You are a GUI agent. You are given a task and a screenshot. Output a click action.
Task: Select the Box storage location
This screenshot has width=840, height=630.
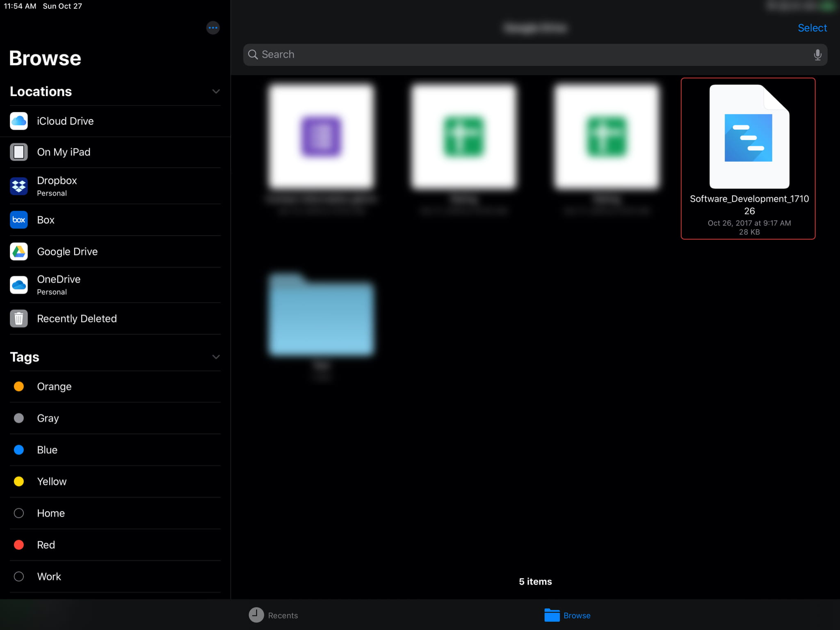(46, 220)
